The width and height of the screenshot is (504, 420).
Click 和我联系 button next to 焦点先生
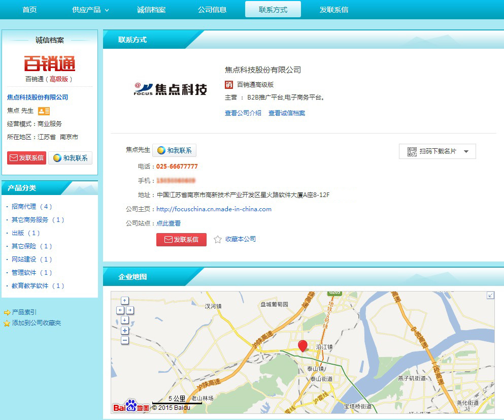[174, 150]
